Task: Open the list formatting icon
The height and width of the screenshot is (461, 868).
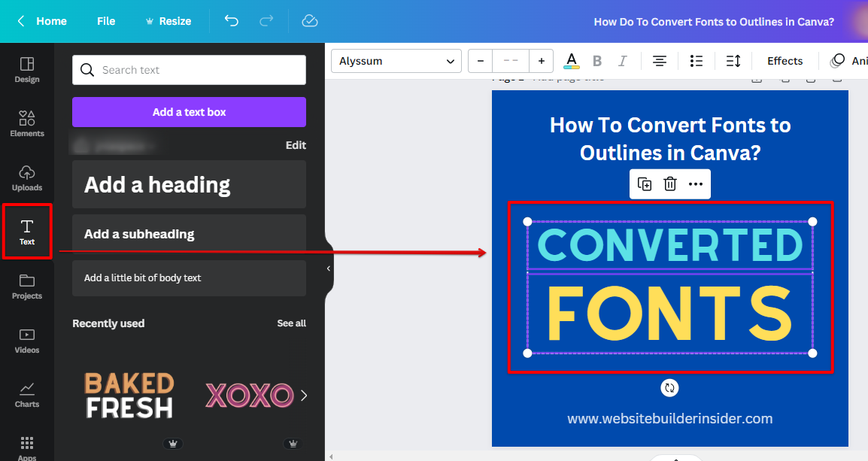Action: pyautogui.click(x=697, y=61)
